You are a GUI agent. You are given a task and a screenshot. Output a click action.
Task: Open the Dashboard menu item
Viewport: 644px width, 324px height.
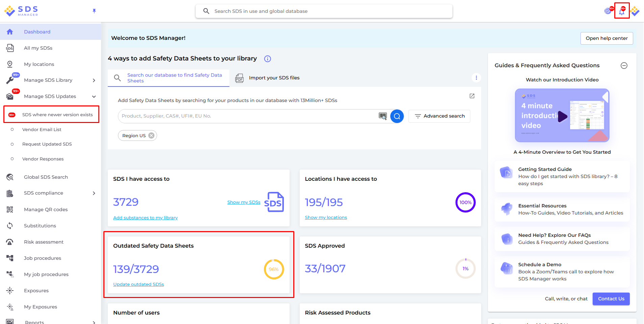(51, 32)
